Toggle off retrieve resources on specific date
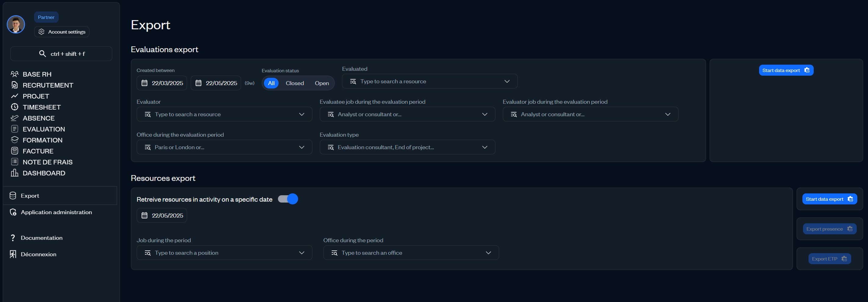Screen dimensions: 868x302 (x=288, y=199)
